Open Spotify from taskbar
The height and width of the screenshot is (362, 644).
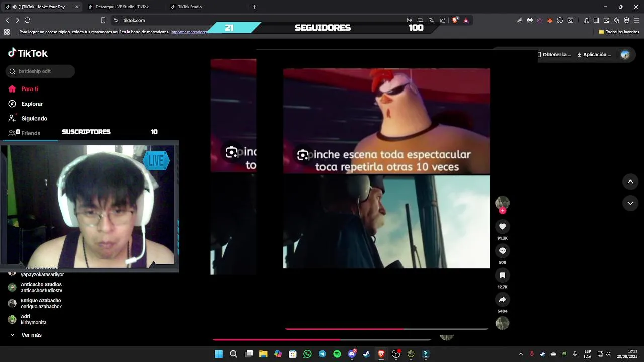pos(337,354)
